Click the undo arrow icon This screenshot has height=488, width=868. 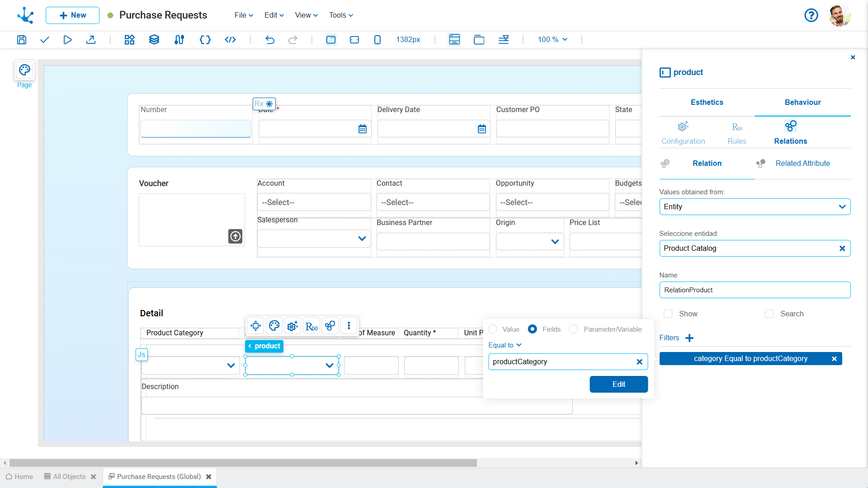[270, 40]
